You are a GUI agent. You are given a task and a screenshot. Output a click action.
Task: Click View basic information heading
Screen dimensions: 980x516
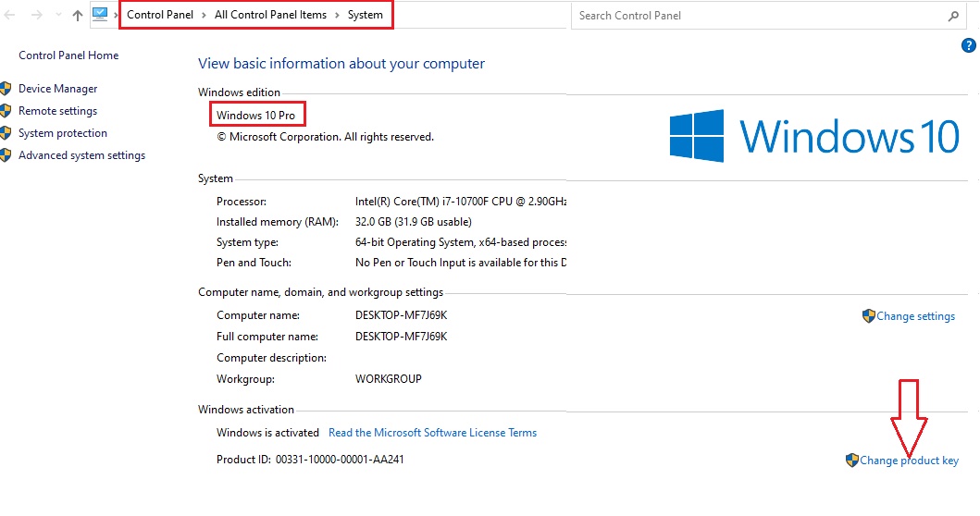[x=341, y=64]
